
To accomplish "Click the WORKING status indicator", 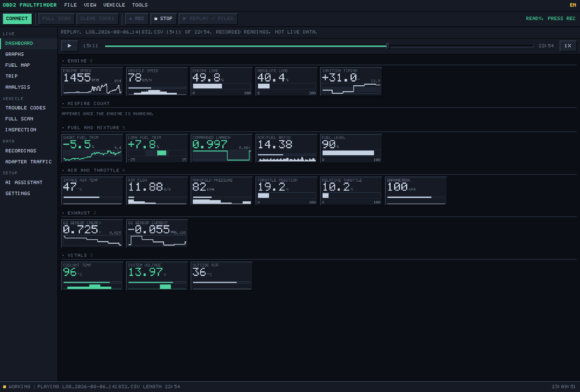I will tap(17, 387).
